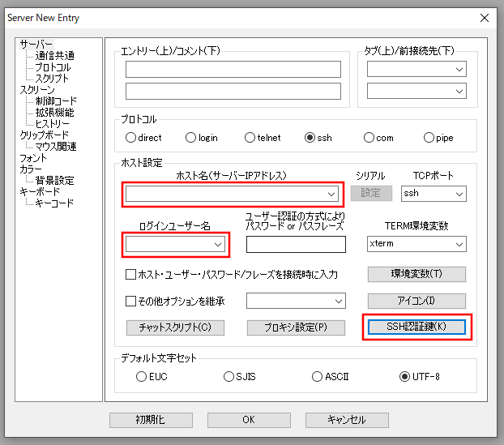
Task: Open マウス関連 tree item
Action: (56, 146)
